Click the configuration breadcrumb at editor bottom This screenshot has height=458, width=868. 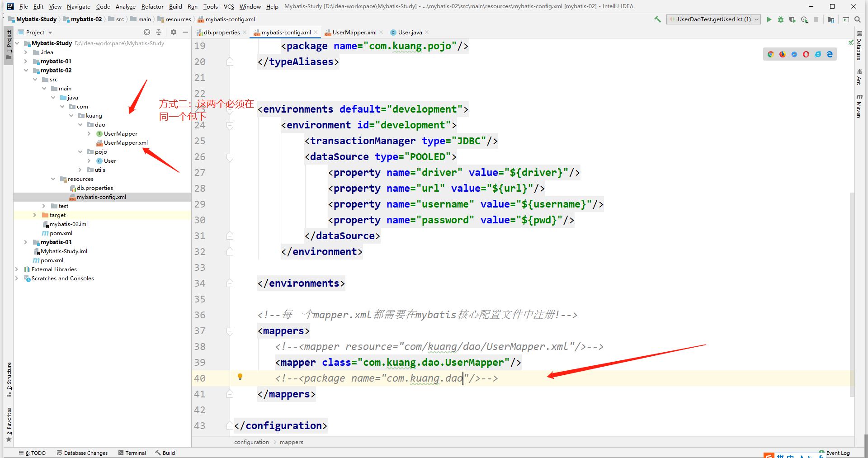251,442
